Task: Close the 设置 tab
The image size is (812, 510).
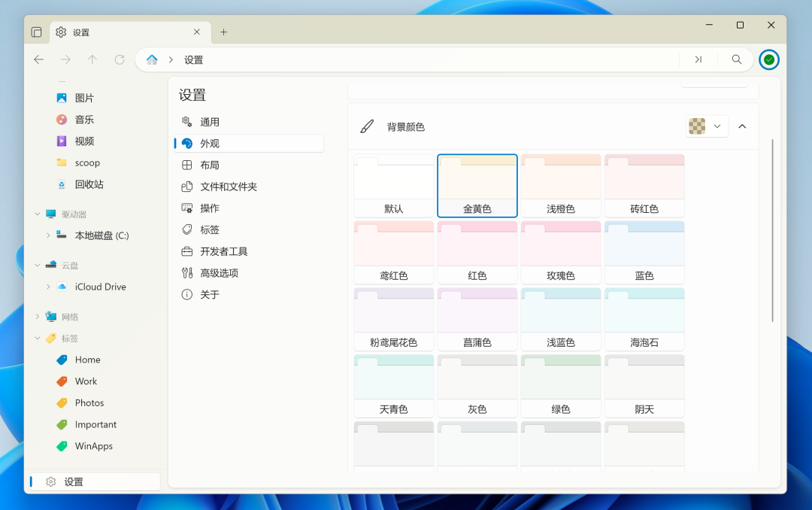Action: (197, 32)
